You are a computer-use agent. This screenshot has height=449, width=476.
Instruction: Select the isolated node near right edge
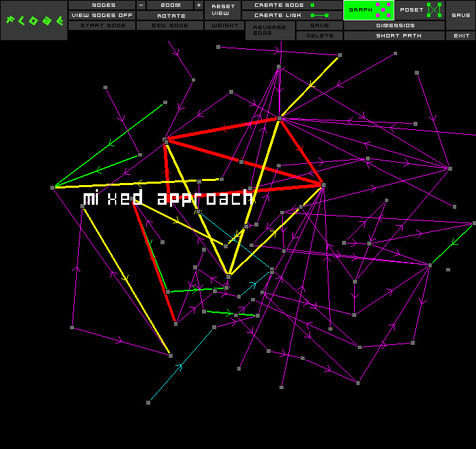coord(448,269)
